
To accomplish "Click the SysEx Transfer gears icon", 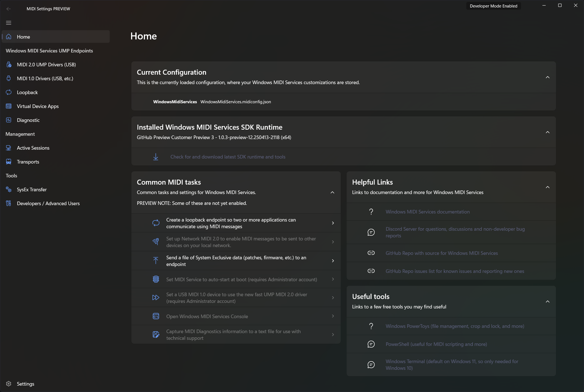I will pyautogui.click(x=9, y=189).
